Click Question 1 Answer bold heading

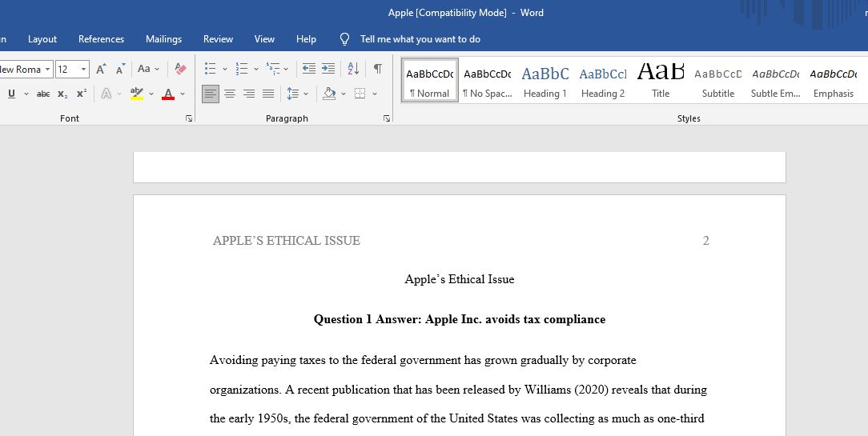[460, 319]
